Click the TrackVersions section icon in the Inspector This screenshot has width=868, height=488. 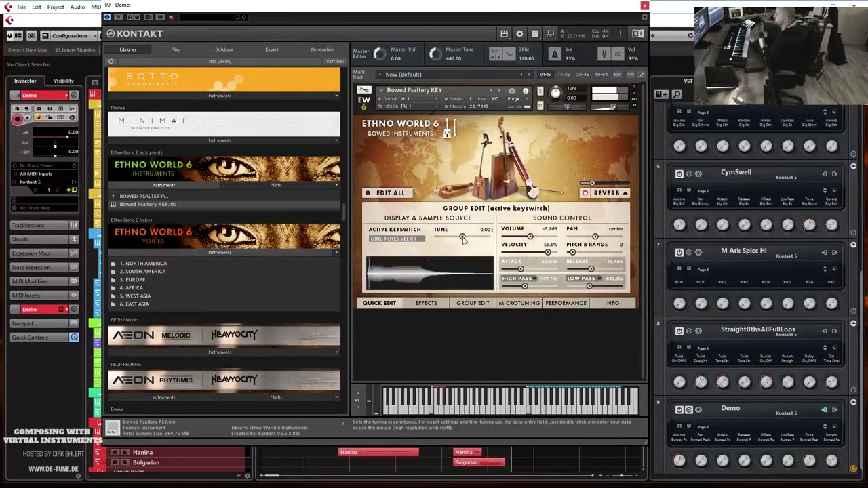pos(74,225)
